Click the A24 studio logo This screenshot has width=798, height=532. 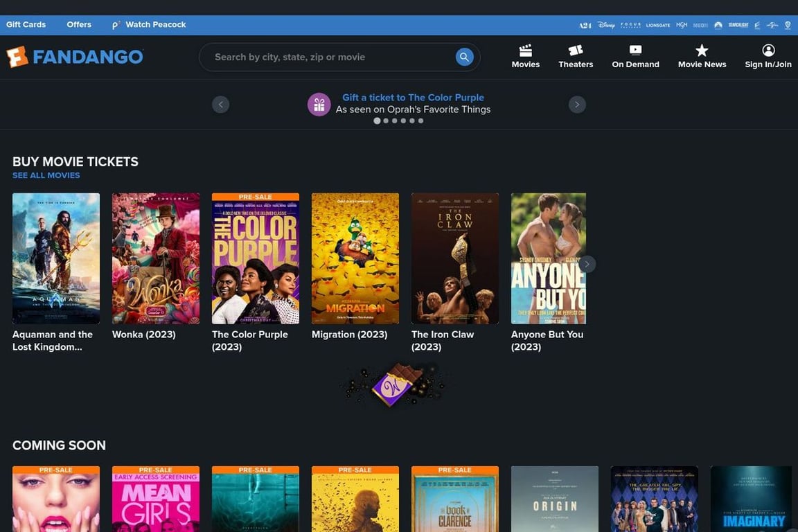click(x=585, y=24)
